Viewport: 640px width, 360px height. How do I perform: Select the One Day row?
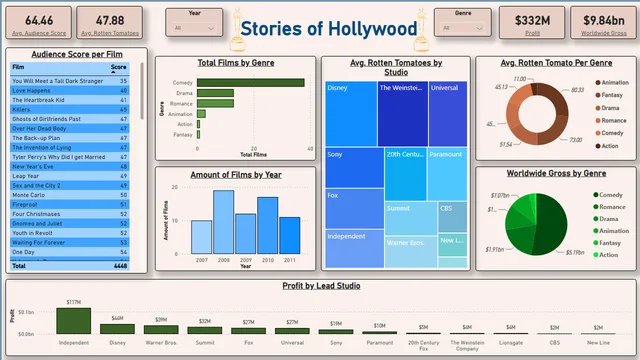click(x=69, y=252)
